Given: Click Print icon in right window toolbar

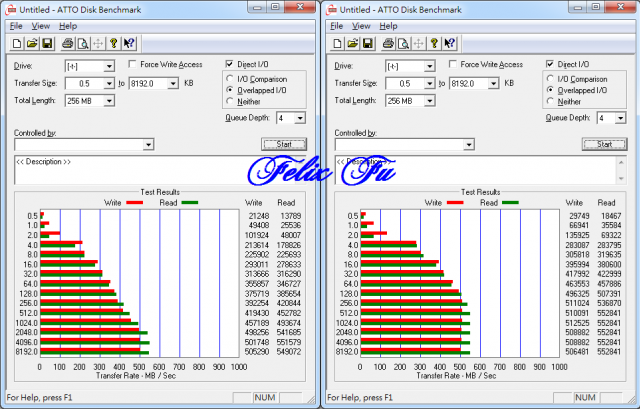Looking at the screenshot, I should (x=388, y=43).
